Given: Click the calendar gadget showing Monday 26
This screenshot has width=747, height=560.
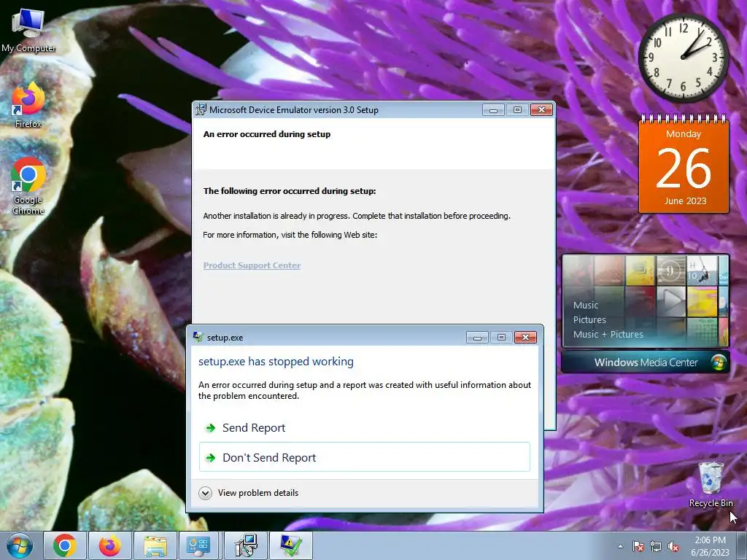Looking at the screenshot, I should [x=684, y=164].
